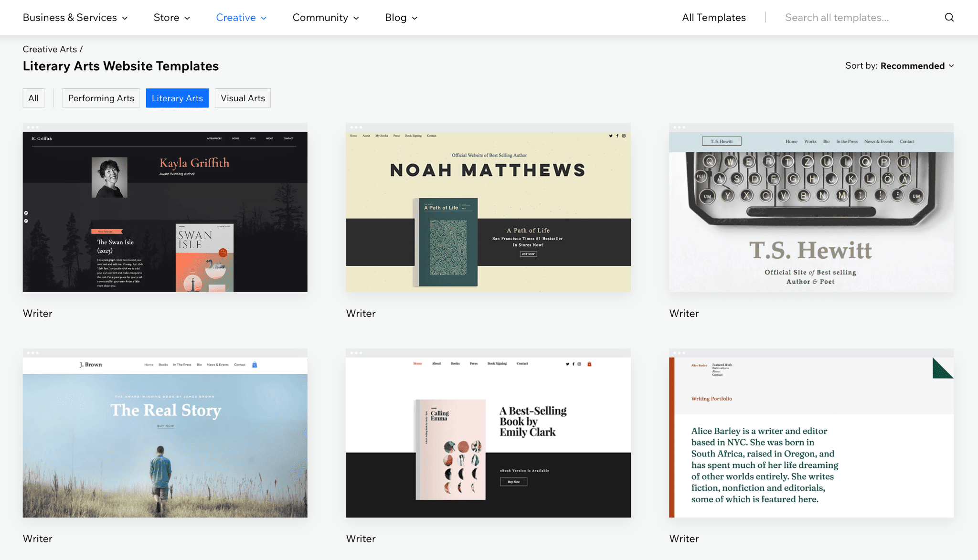
Task: Select the Visual Arts filter toggle
Action: (243, 97)
